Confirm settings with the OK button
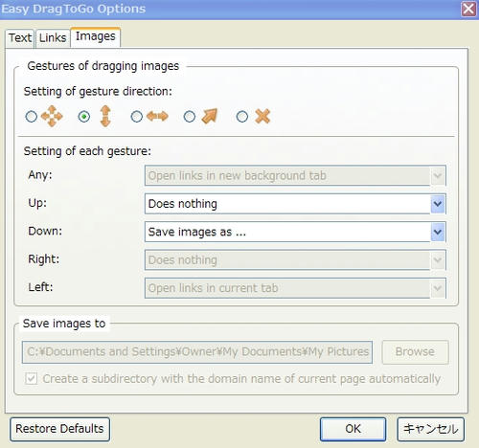 point(353,429)
